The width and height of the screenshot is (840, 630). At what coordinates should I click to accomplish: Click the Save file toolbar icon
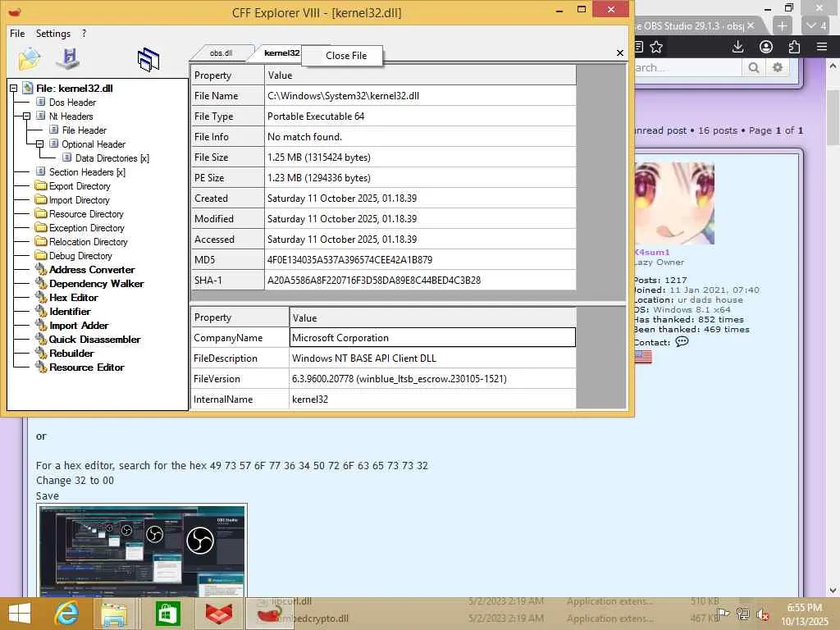coord(69,58)
